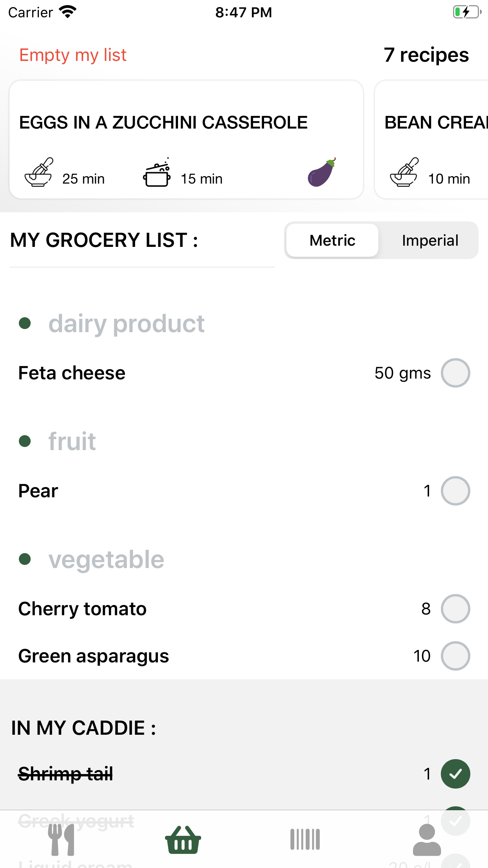Tap the Empty my list link
Screen dimensions: 488x868
(x=73, y=55)
